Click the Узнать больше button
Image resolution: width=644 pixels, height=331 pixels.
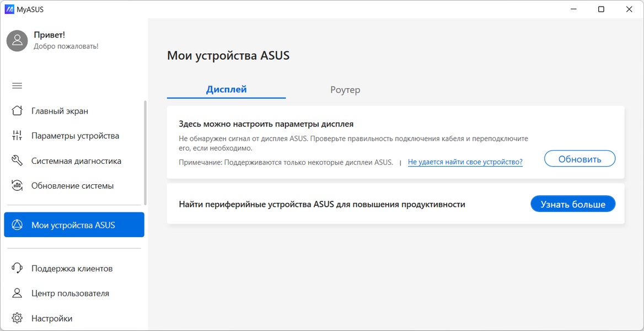(573, 204)
